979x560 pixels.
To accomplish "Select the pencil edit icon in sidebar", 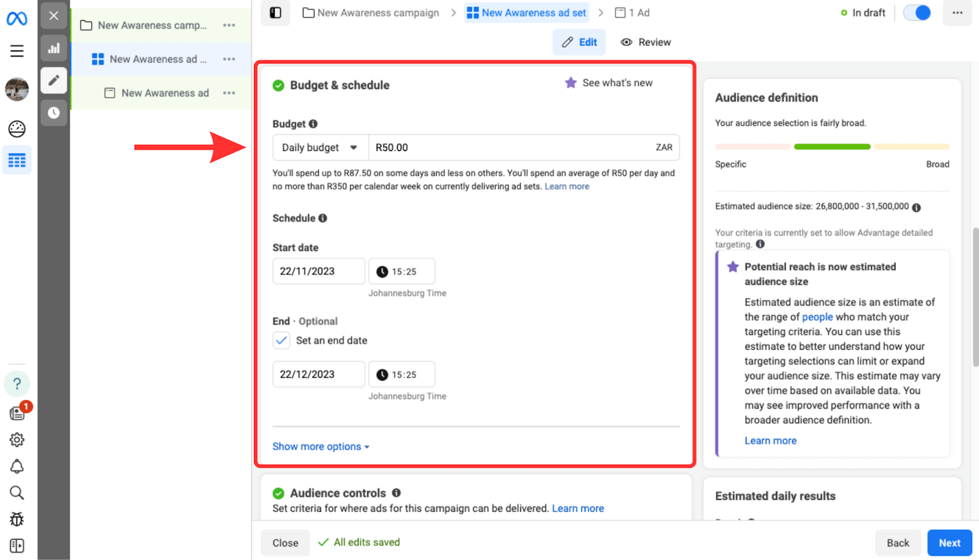I will coord(54,80).
